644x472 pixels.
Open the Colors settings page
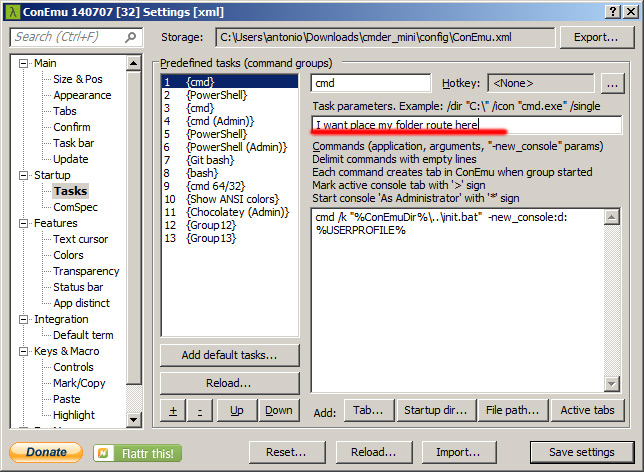tap(68, 256)
